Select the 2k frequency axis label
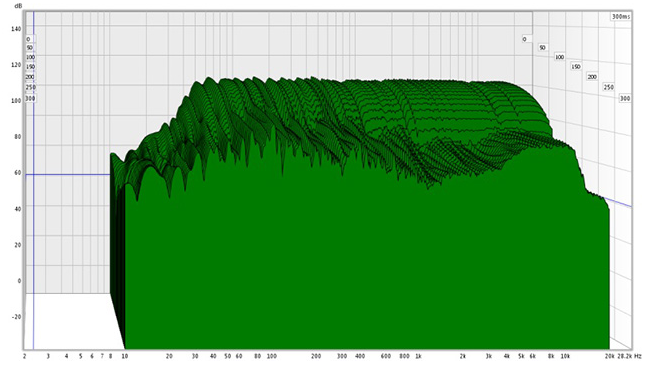This screenshot has height=370, width=660. [x=462, y=356]
